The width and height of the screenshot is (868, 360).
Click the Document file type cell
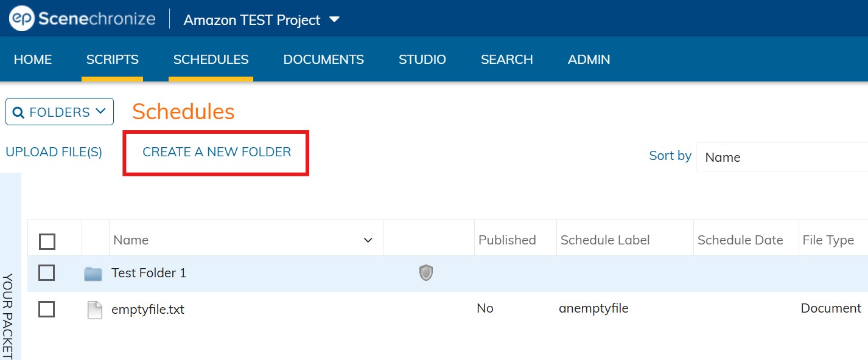point(831,308)
